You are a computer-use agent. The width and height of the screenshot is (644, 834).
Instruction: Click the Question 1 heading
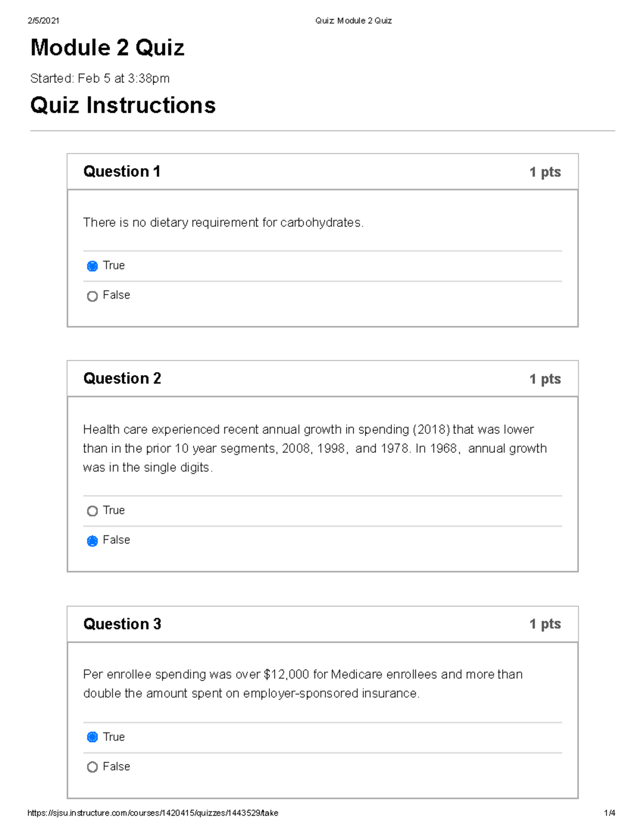pyautogui.click(x=122, y=171)
